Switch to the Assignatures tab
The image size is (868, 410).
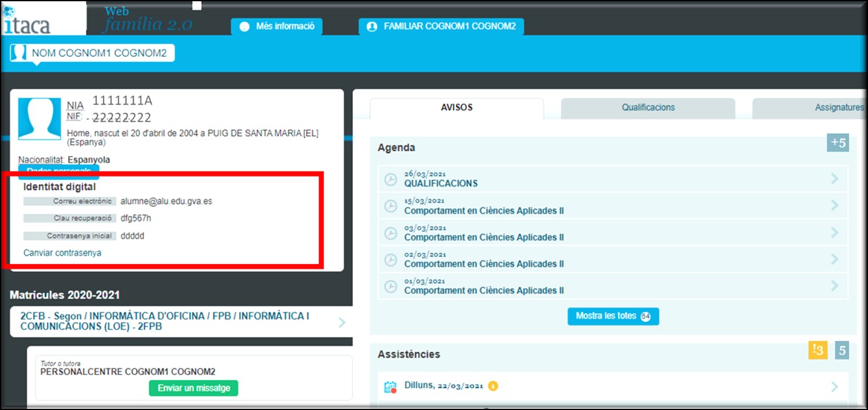(x=839, y=107)
